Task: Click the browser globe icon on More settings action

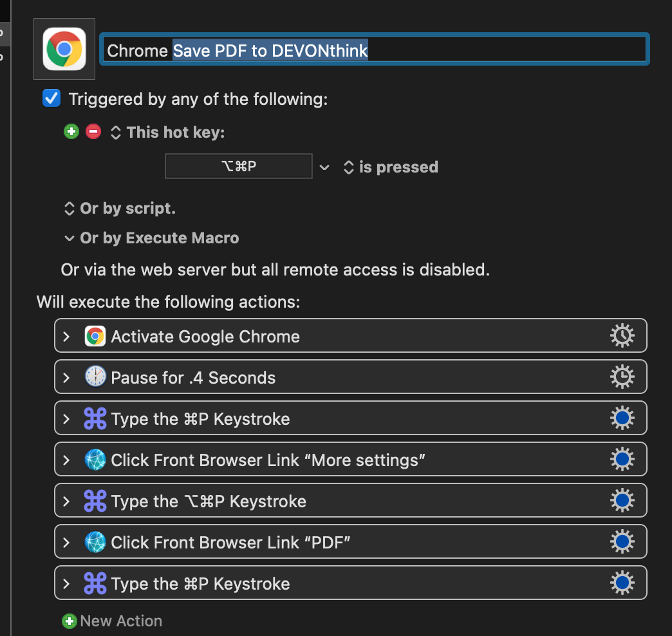Action: tap(95, 459)
